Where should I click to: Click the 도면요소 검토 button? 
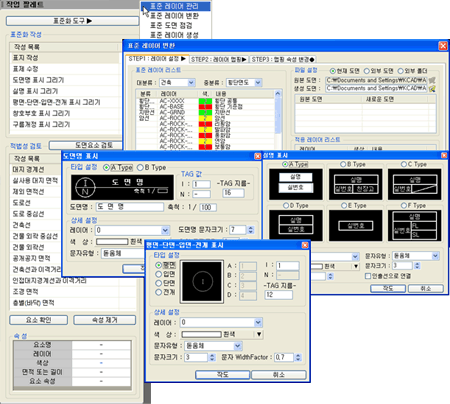coord(87,145)
